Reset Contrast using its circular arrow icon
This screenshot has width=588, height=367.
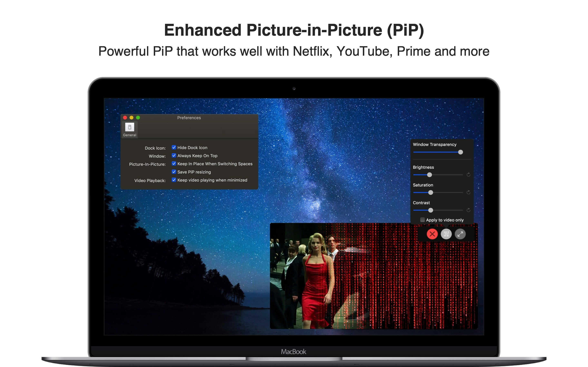[468, 210]
